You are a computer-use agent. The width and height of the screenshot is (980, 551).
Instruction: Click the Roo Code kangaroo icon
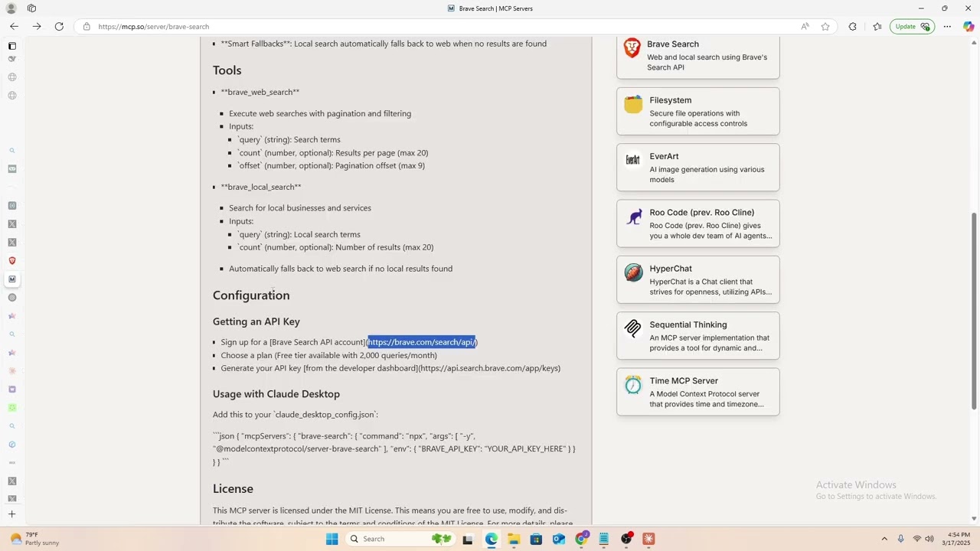click(x=634, y=217)
